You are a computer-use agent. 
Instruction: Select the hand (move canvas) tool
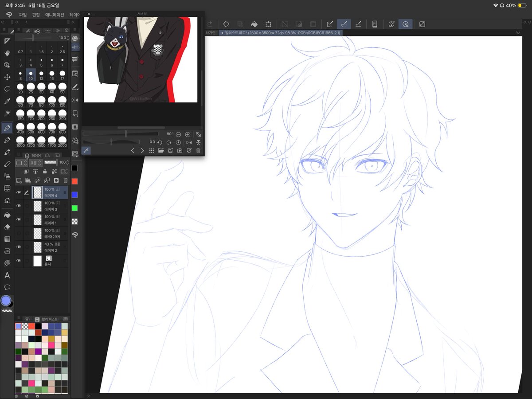pyautogui.click(x=7, y=53)
